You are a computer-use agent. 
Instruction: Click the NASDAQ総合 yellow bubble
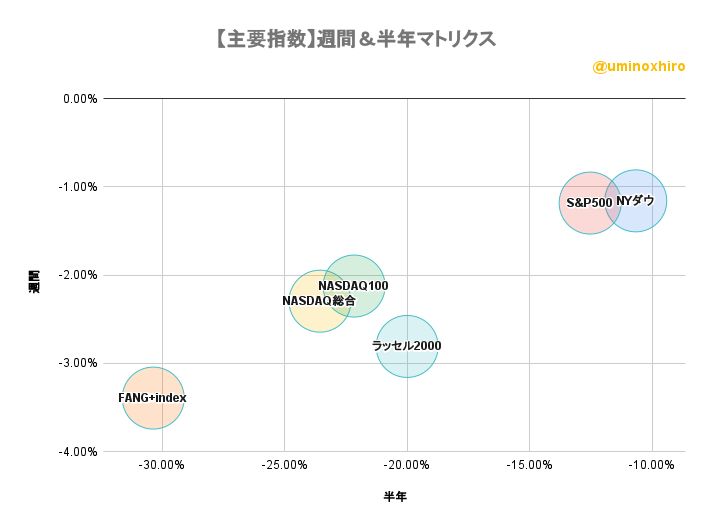point(320,301)
